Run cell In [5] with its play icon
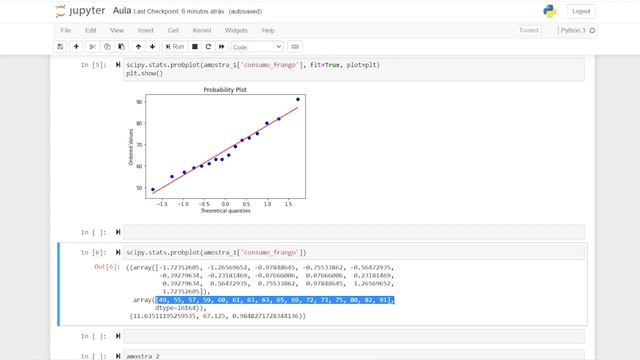The image size is (640, 360). pos(118,64)
